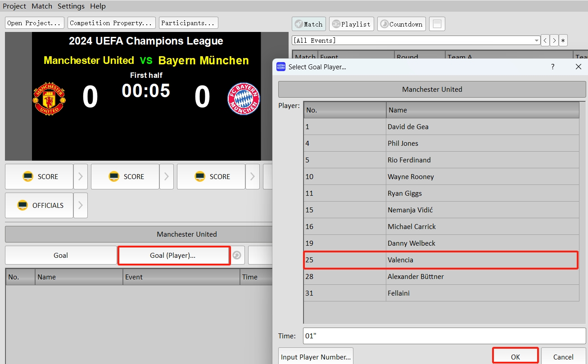Switch to Countdown view

point(401,24)
